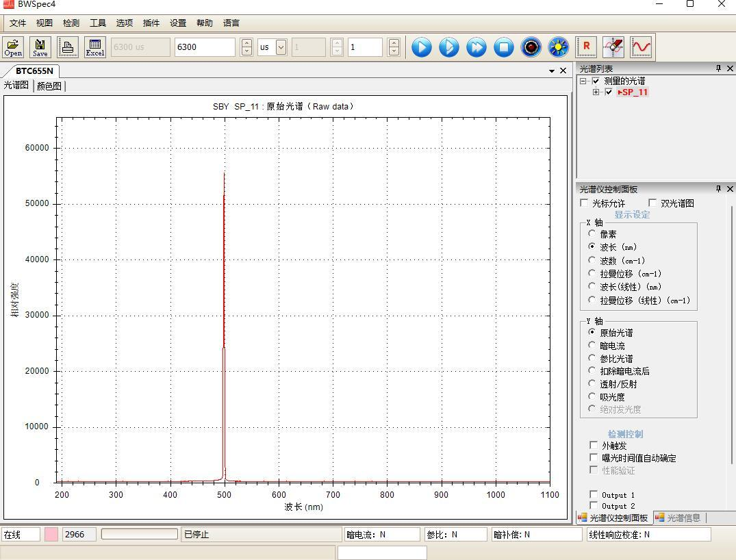Click the Save spectrum toolbar icon
Screen dimensions: 736x560
click(40, 47)
